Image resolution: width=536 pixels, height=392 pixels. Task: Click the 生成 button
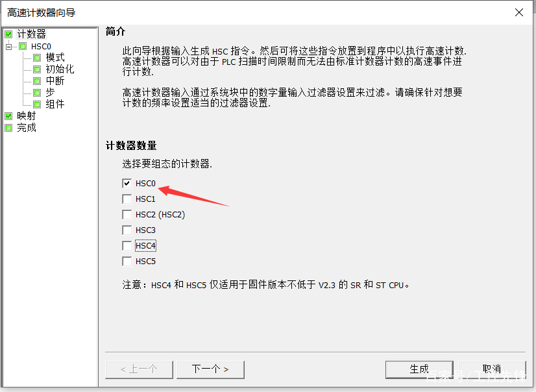pyautogui.click(x=419, y=369)
